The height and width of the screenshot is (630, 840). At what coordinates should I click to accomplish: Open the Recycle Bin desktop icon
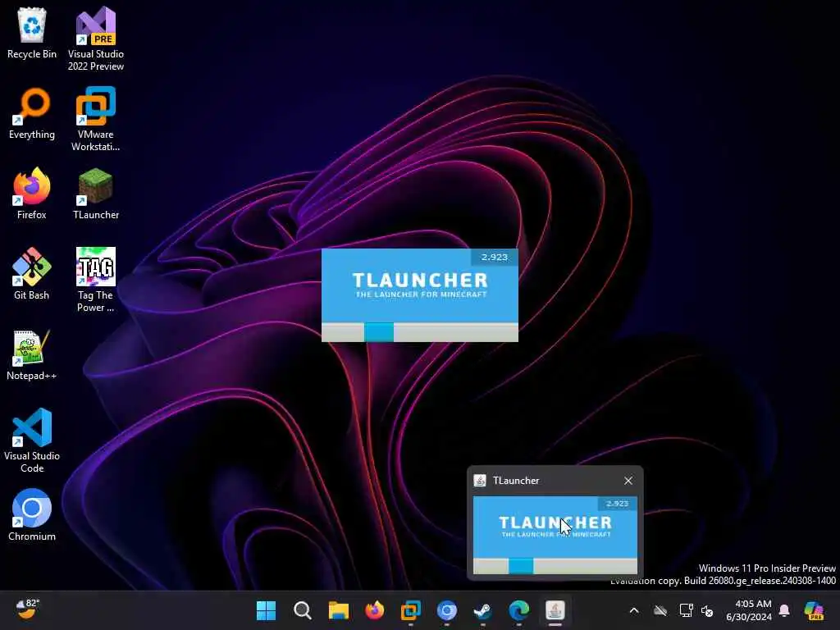(x=32, y=33)
